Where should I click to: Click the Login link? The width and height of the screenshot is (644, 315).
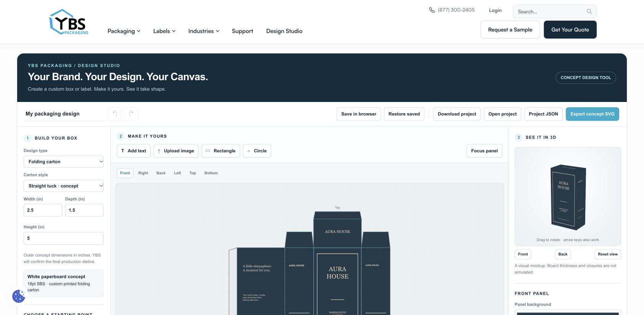tap(495, 10)
